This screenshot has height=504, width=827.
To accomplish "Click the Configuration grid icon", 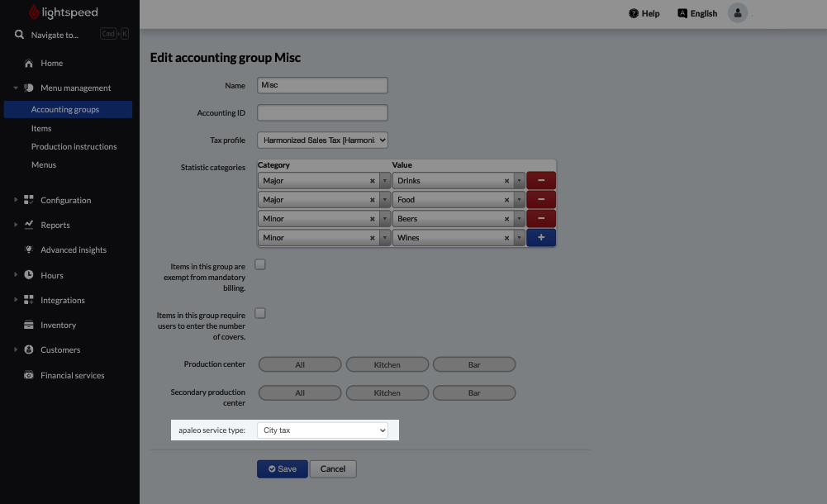I will (29, 200).
